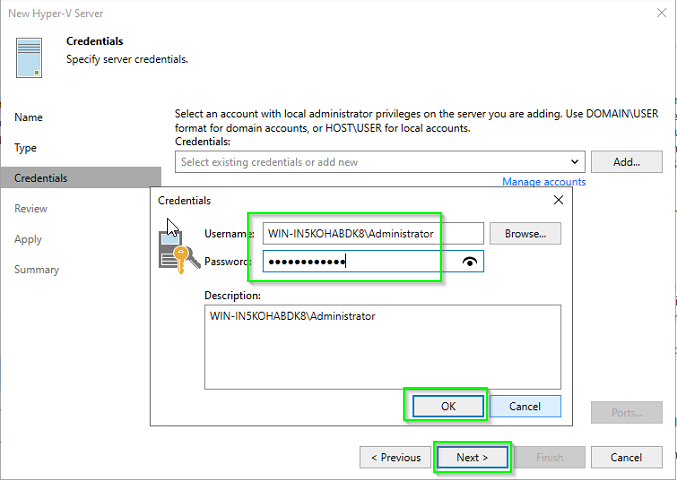Go back with the Previous button
Image resolution: width=677 pixels, height=480 pixels.
tap(395, 457)
